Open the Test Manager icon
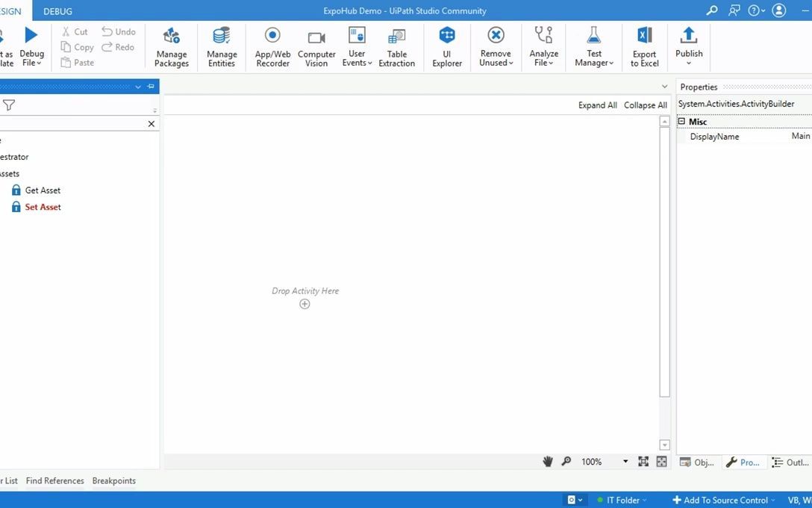Image resolution: width=812 pixels, height=508 pixels. click(x=594, y=35)
